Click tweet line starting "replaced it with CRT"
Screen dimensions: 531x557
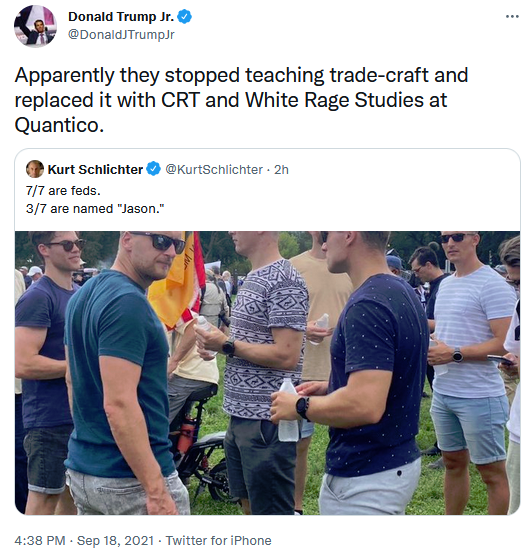(231, 100)
